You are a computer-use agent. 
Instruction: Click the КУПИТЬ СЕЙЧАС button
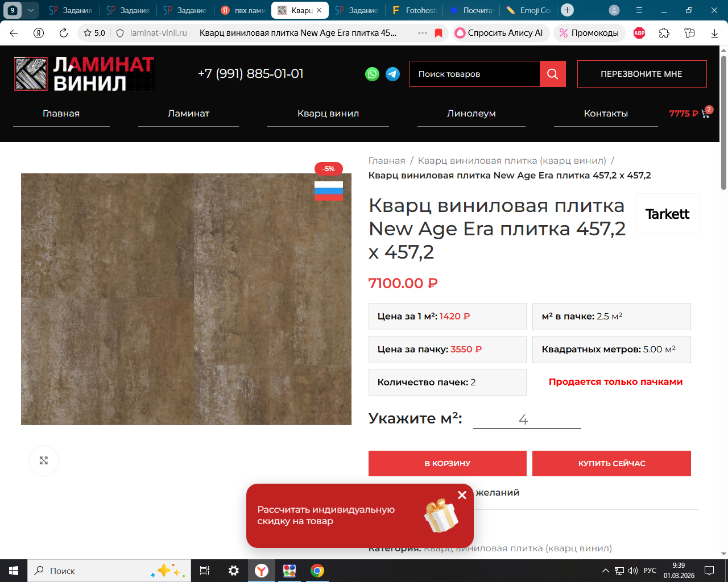611,463
